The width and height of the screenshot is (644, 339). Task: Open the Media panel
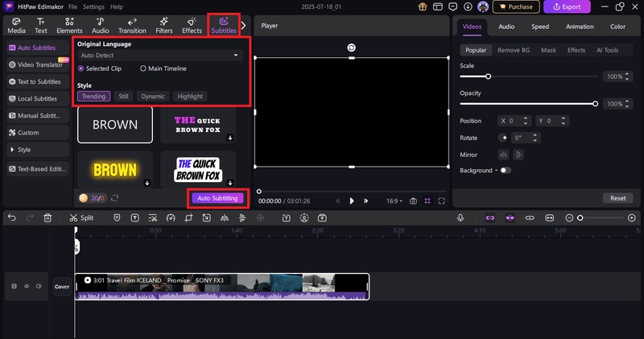point(16,26)
